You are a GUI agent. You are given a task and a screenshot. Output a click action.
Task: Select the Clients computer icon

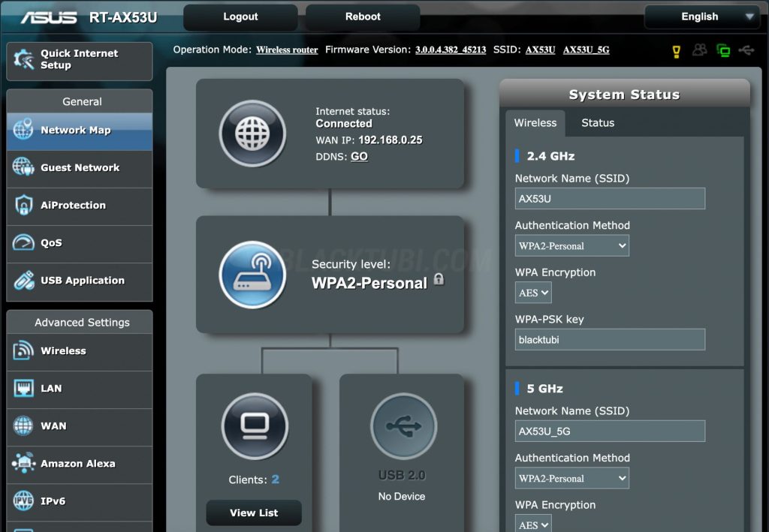tap(255, 426)
